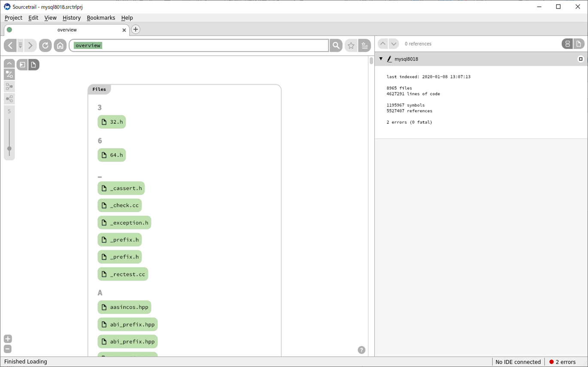The height and width of the screenshot is (367, 588).
Task: Close the overview tab
Action: coord(124,30)
